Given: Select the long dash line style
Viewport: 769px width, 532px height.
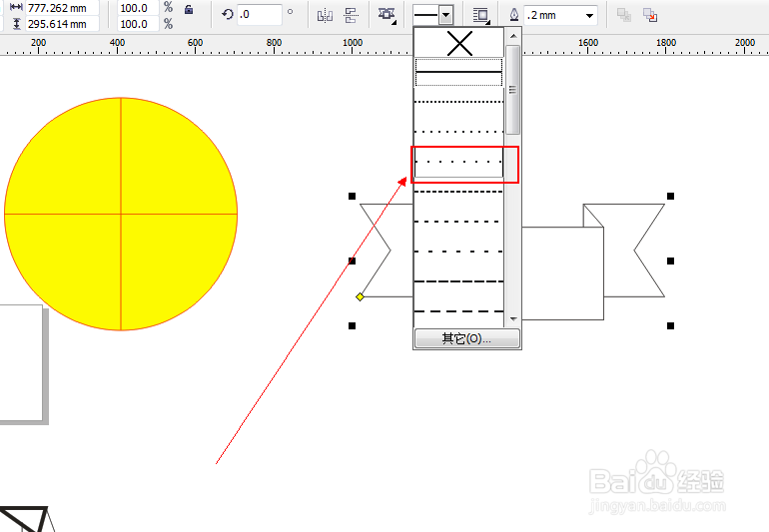Looking at the screenshot, I should click(x=459, y=281).
